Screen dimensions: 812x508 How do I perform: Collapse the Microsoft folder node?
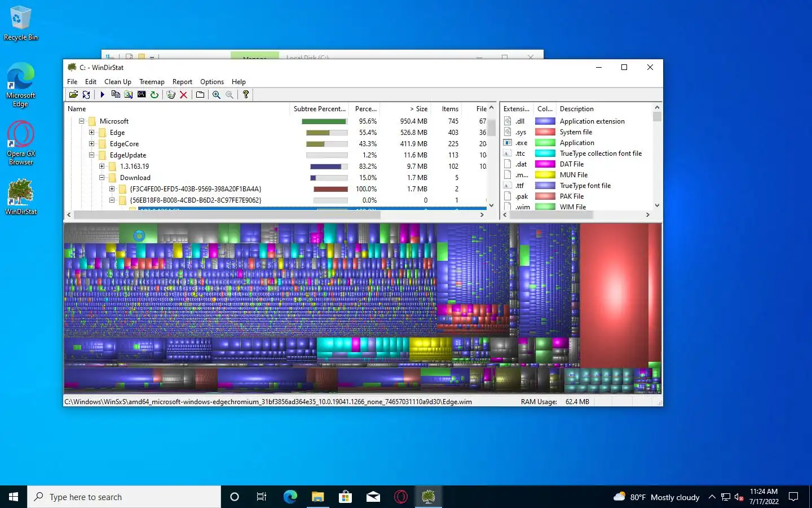tap(81, 121)
